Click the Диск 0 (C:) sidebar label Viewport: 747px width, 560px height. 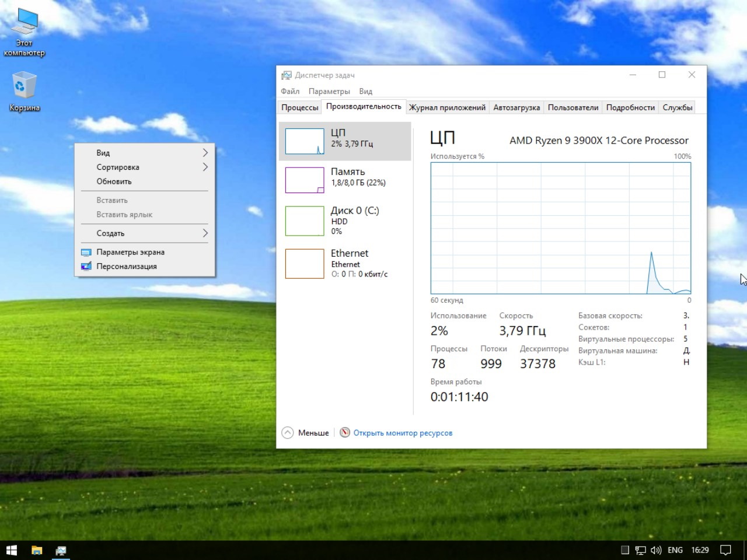click(x=355, y=211)
